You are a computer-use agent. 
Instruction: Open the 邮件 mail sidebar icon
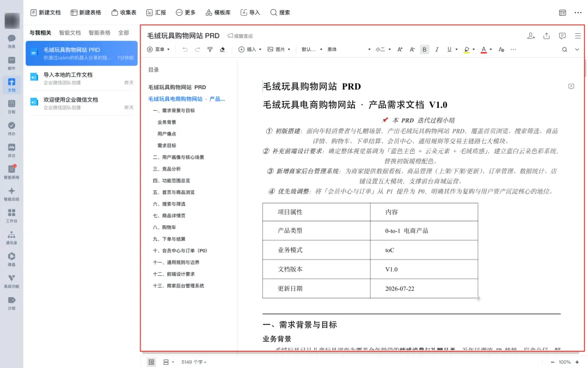coord(11,63)
